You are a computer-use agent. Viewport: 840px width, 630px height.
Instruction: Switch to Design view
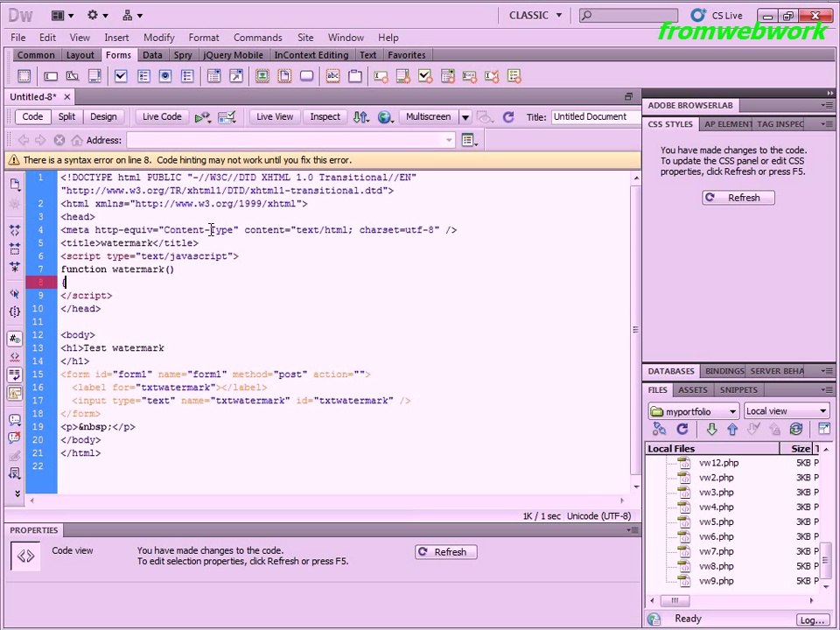point(103,116)
